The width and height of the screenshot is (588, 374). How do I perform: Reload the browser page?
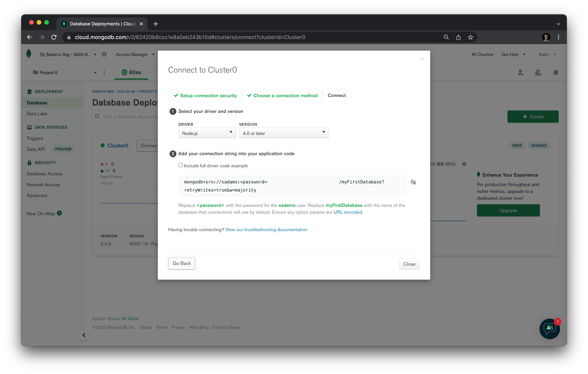click(x=54, y=37)
